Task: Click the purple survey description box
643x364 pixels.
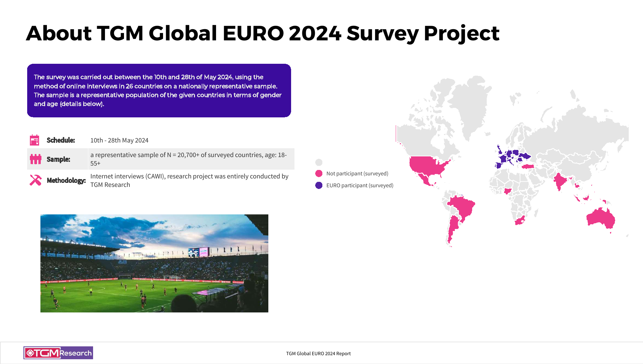Action: click(159, 91)
